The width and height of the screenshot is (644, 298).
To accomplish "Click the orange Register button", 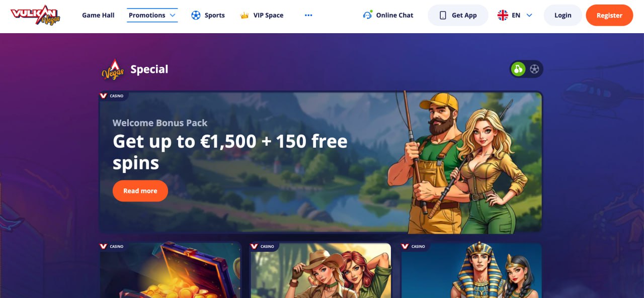I will pyautogui.click(x=609, y=15).
